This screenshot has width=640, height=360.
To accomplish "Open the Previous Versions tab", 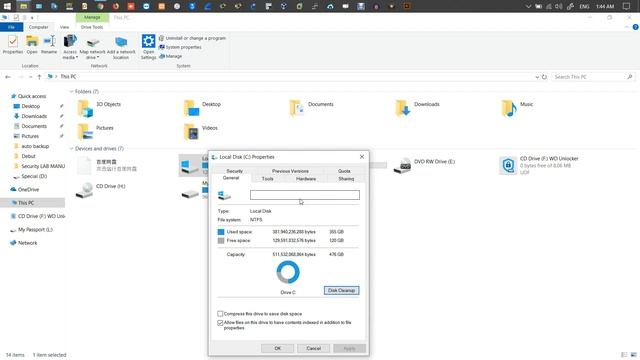I will 290,171.
